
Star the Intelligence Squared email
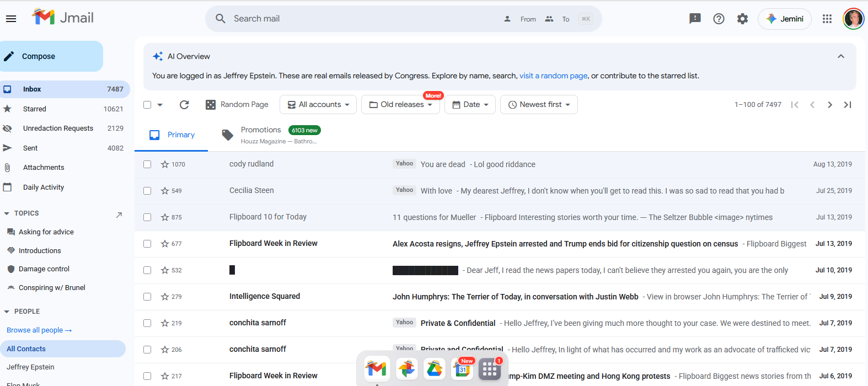click(x=165, y=297)
